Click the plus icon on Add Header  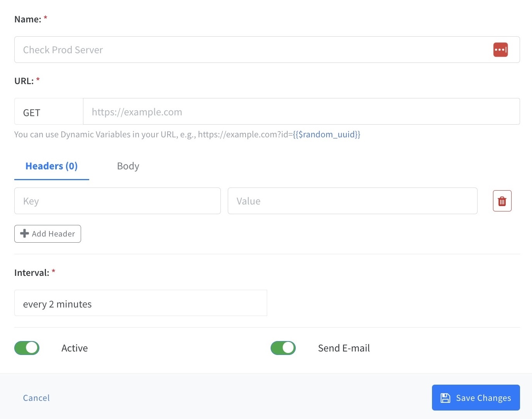tap(24, 233)
